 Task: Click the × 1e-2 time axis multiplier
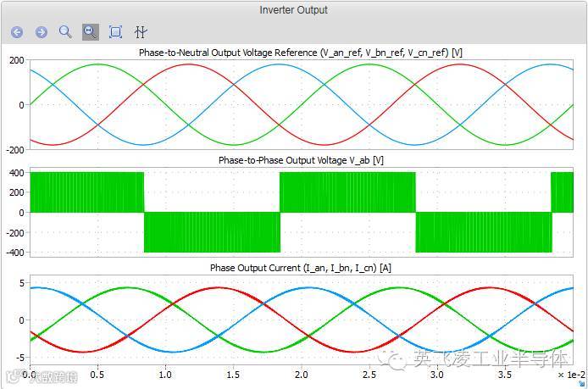(571, 375)
